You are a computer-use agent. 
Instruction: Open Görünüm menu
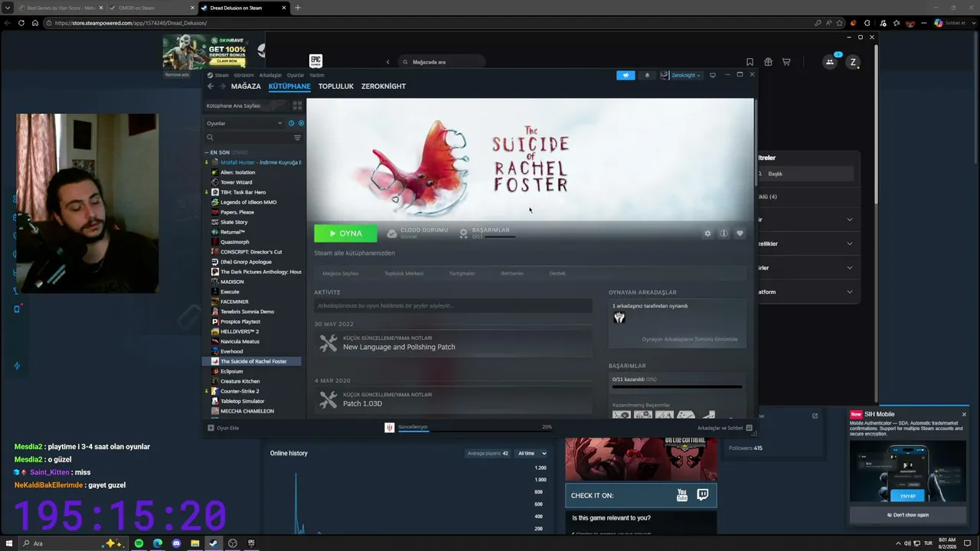click(243, 75)
